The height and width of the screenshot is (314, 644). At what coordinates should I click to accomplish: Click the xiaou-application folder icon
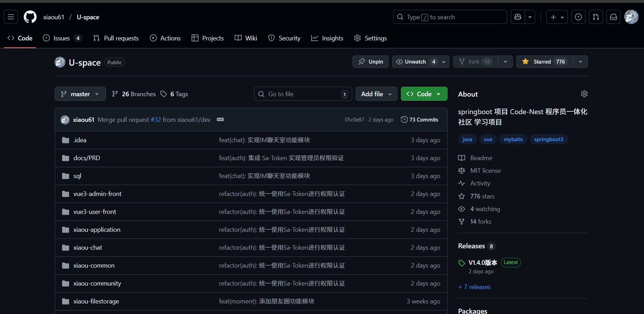pos(66,230)
